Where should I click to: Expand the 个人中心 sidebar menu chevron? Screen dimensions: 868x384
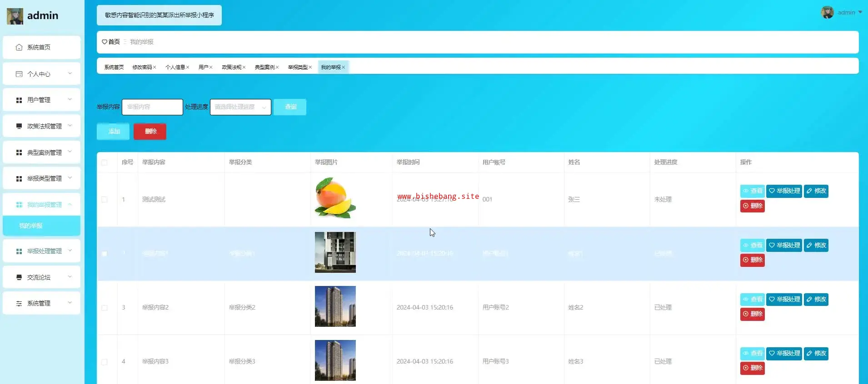(x=70, y=73)
